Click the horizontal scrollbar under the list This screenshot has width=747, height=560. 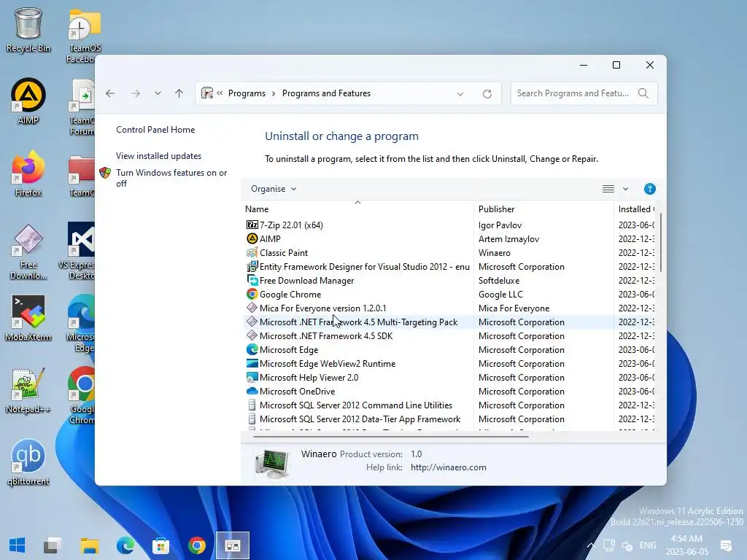click(x=391, y=436)
